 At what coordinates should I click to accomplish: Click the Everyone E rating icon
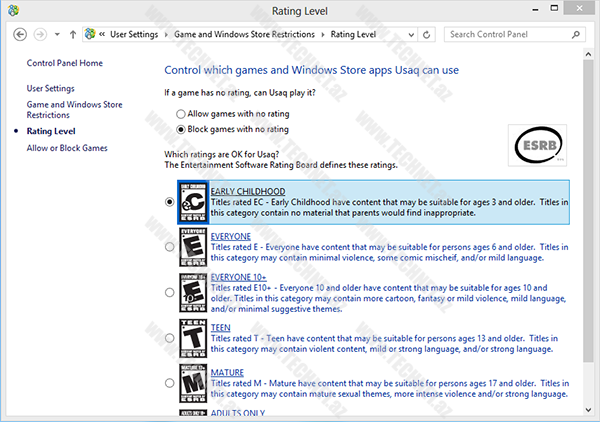click(192, 247)
